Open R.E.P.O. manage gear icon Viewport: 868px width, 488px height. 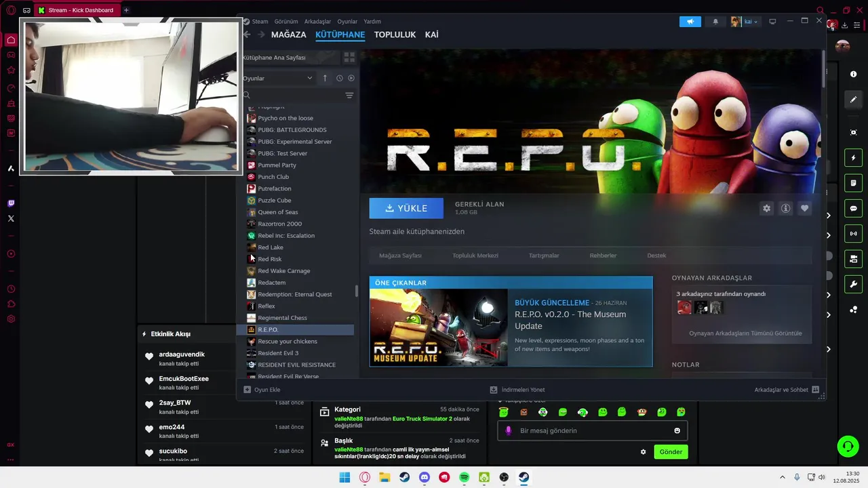pyautogui.click(x=767, y=208)
